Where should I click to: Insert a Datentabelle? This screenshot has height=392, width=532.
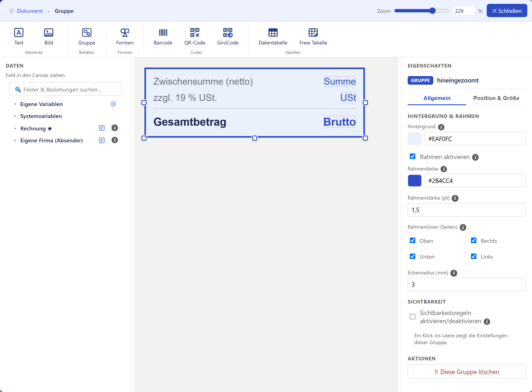[x=273, y=37]
